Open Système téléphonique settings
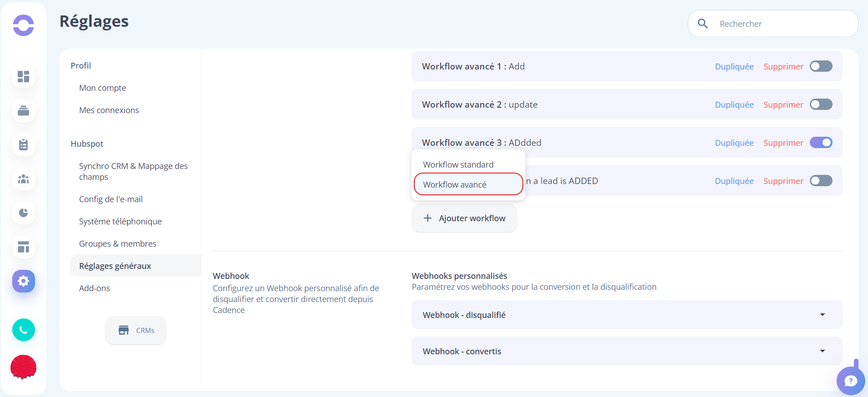The image size is (868, 397). coord(120,221)
